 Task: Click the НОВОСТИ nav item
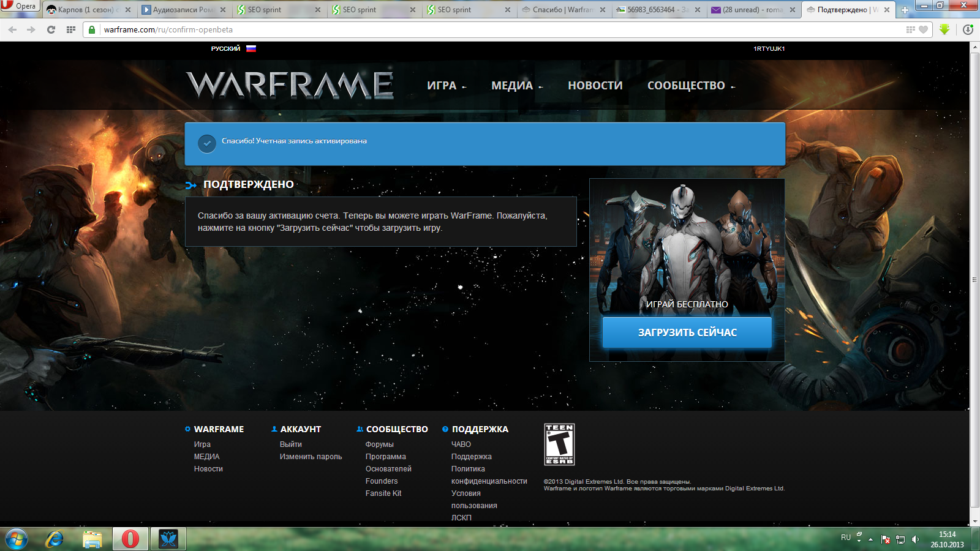tap(595, 86)
